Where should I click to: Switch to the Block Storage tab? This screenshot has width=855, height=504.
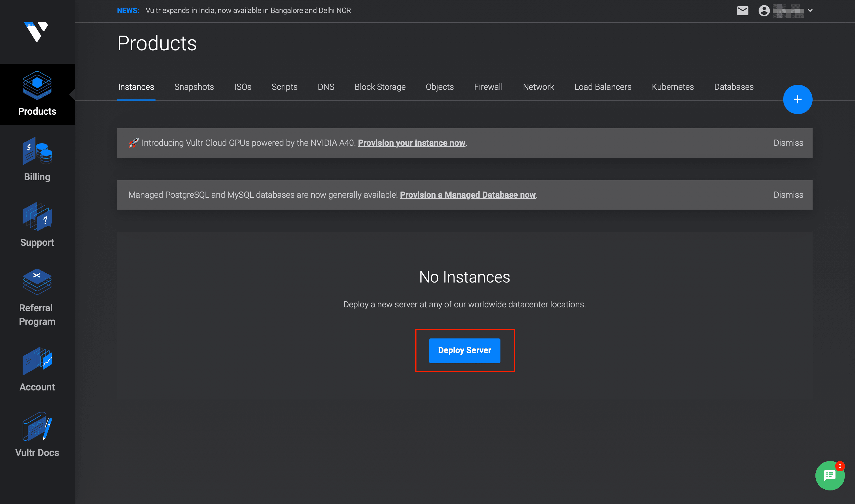[380, 87]
